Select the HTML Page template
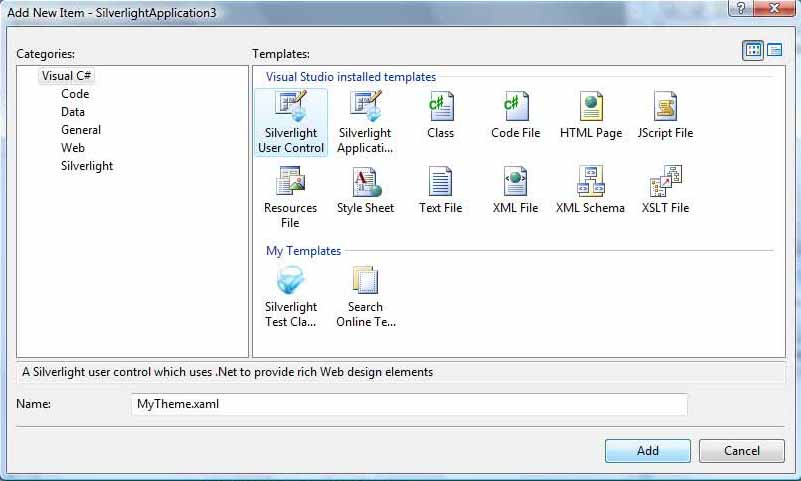This screenshot has height=481, width=801. 591,115
